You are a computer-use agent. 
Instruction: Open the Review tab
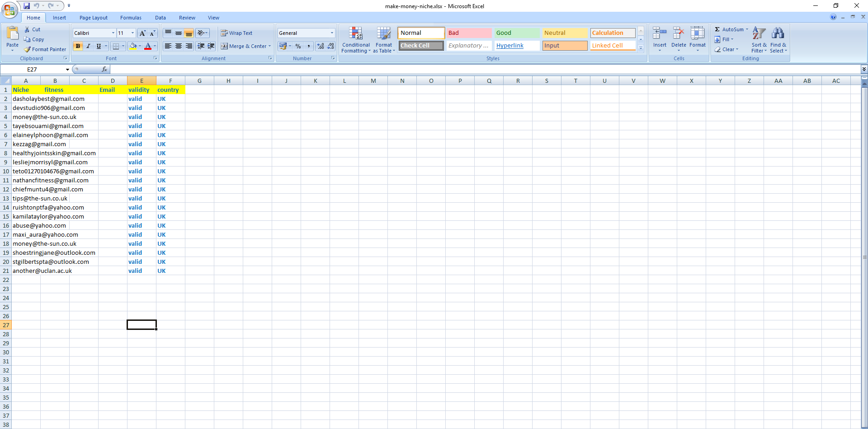click(x=187, y=18)
